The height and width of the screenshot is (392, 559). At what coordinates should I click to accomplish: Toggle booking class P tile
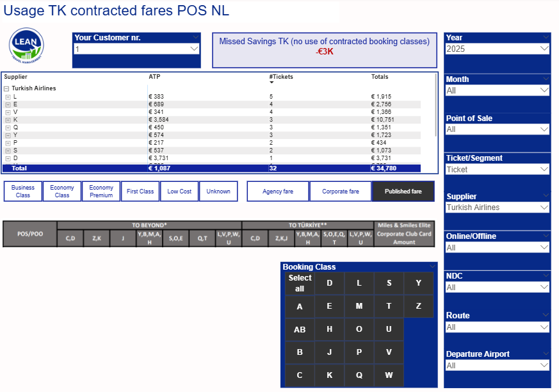point(359,352)
